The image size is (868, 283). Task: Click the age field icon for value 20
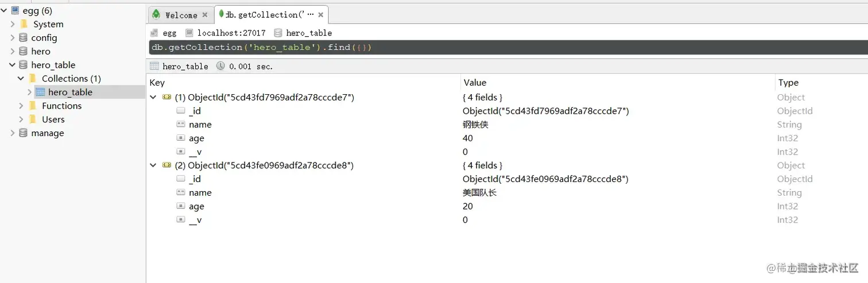[181, 207]
